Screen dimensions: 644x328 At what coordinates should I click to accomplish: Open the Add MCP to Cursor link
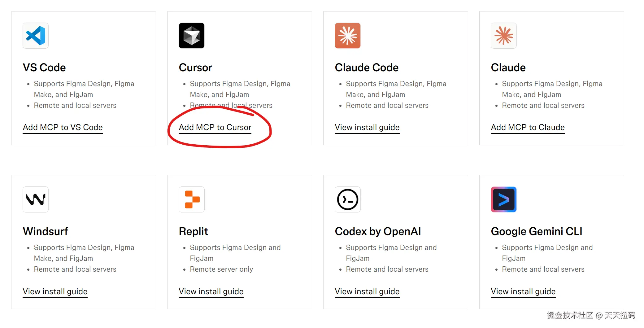215,128
